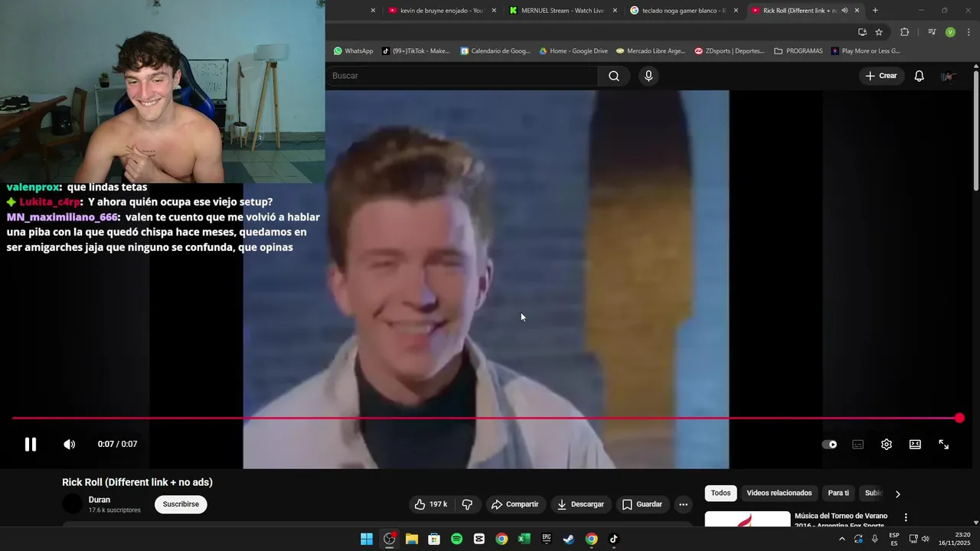The width and height of the screenshot is (980, 551).
Task: Open YouTube notifications bell
Action: 920,76
